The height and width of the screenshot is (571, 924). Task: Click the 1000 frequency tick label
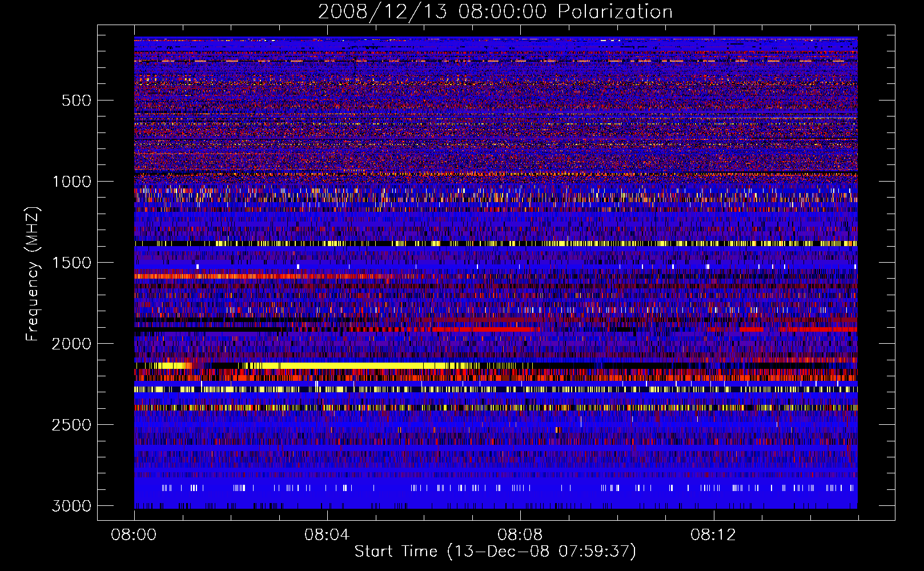(x=72, y=182)
